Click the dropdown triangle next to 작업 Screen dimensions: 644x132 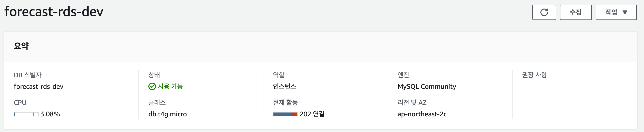pos(625,12)
